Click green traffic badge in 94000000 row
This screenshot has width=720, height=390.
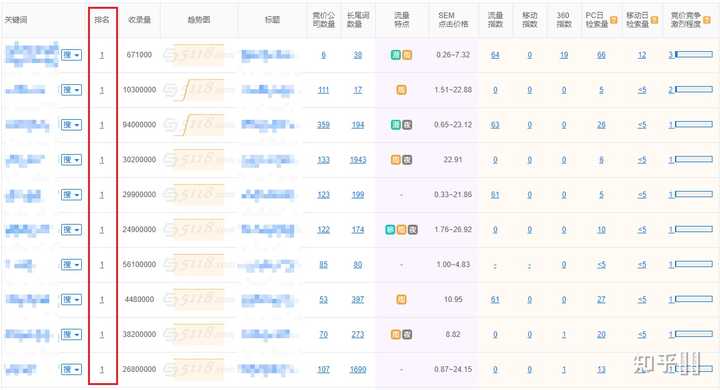pos(396,125)
